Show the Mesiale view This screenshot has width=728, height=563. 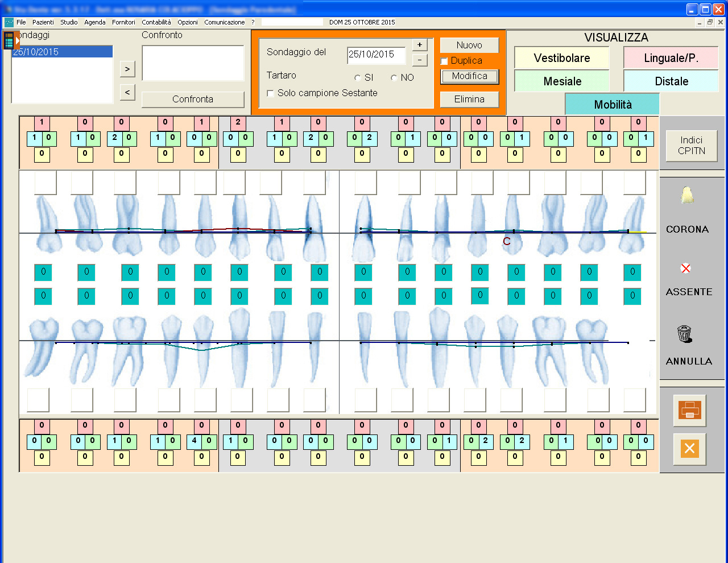click(561, 81)
